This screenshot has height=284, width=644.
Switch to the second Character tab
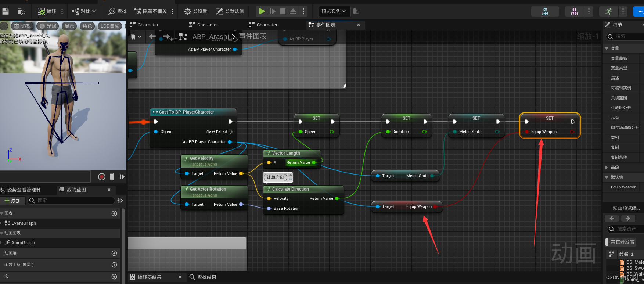[208, 25]
